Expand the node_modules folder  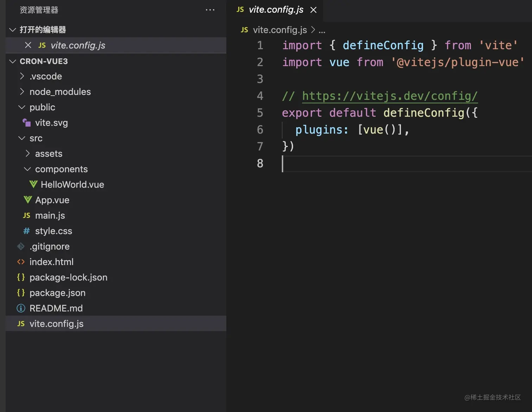coord(22,92)
